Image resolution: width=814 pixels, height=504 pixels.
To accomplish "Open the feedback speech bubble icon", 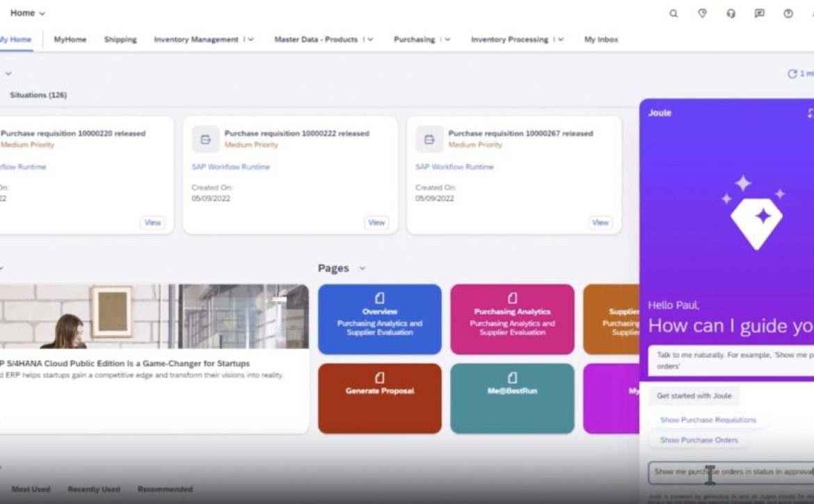I will coord(760,13).
